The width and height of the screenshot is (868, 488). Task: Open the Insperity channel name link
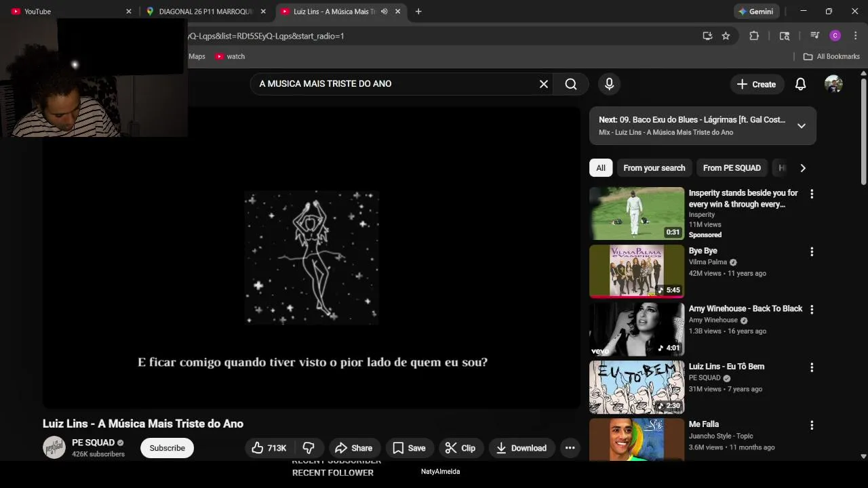pos(702,215)
